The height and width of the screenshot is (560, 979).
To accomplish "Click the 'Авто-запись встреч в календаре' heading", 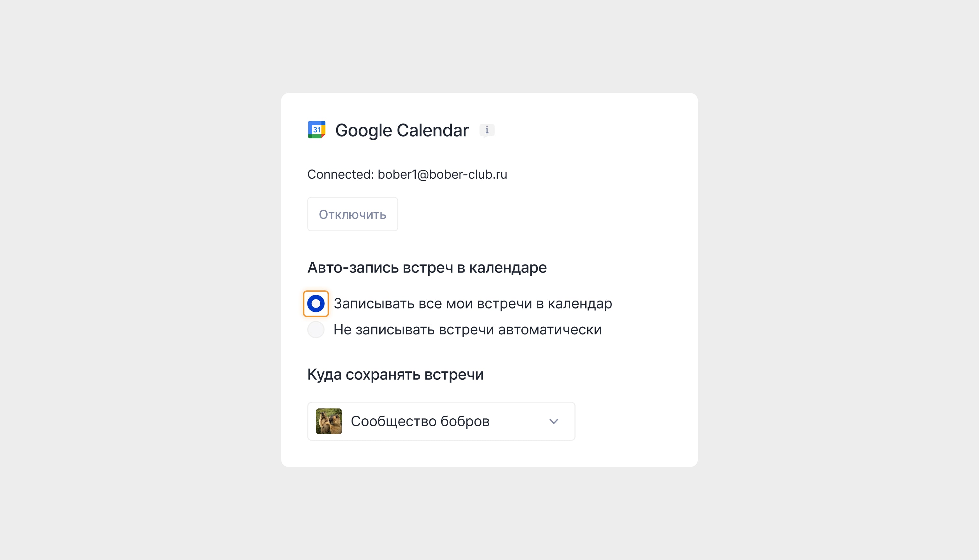I will point(427,268).
